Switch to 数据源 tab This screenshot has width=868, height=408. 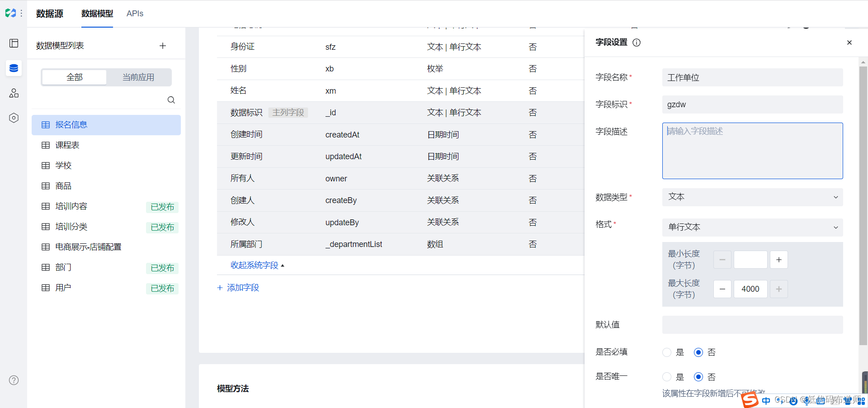pyautogui.click(x=50, y=14)
